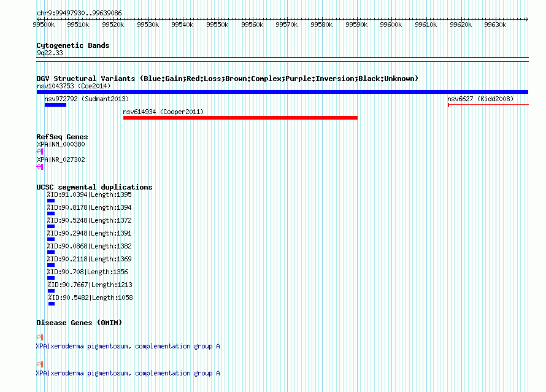Click the nsv1043753 (Coe2014) label

point(74,86)
